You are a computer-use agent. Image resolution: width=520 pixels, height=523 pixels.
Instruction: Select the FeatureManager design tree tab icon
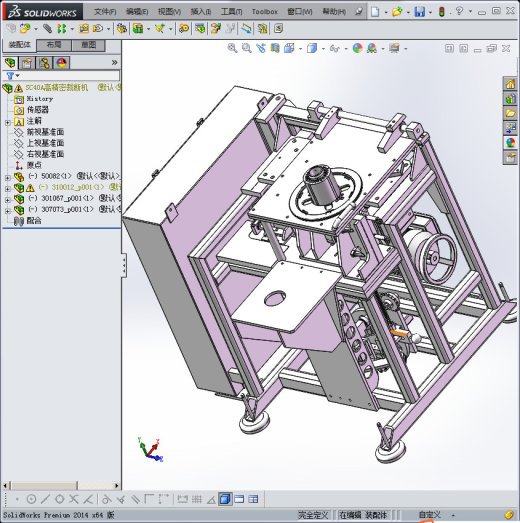[10, 63]
